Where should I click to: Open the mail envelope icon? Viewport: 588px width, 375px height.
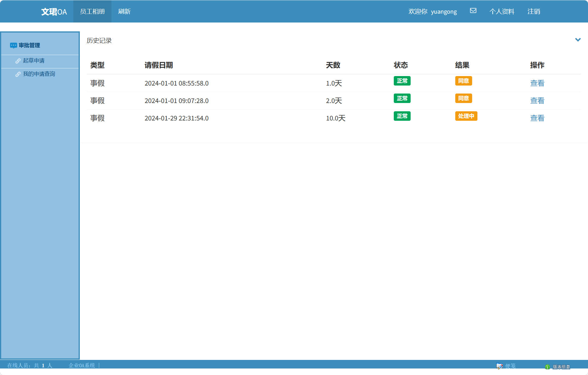click(x=473, y=11)
